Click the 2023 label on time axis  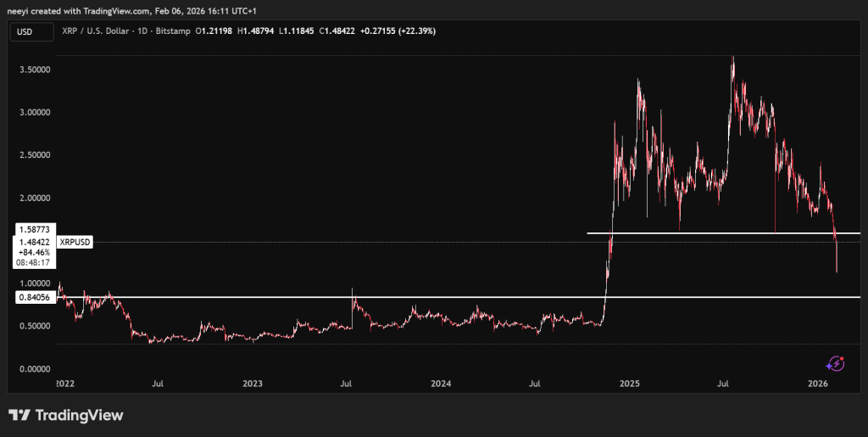point(252,384)
